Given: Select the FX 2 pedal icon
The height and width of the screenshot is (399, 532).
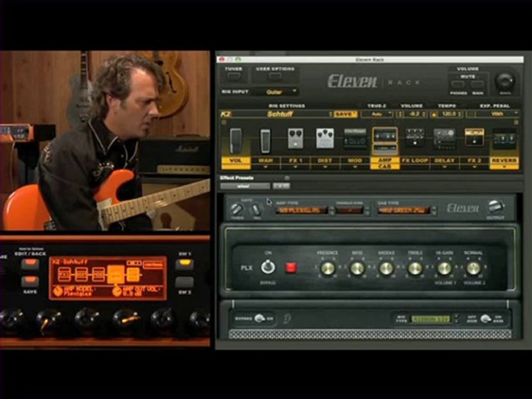Looking at the screenshot, I should (474, 137).
